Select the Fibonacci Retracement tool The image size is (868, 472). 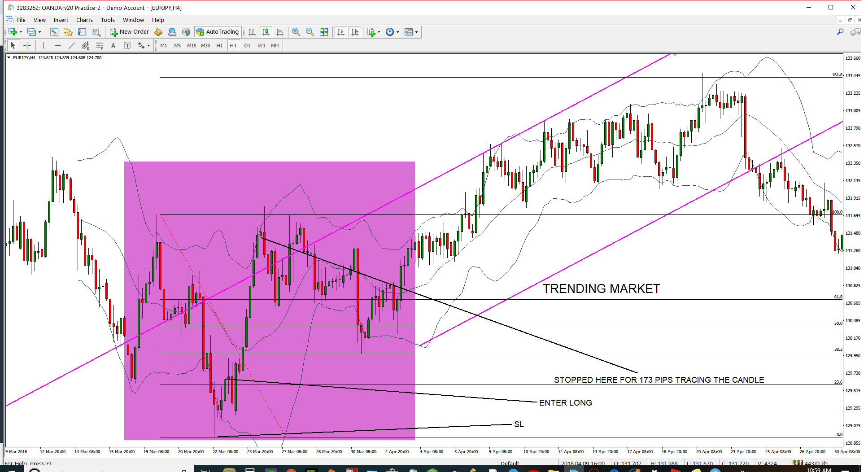pos(99,45)
